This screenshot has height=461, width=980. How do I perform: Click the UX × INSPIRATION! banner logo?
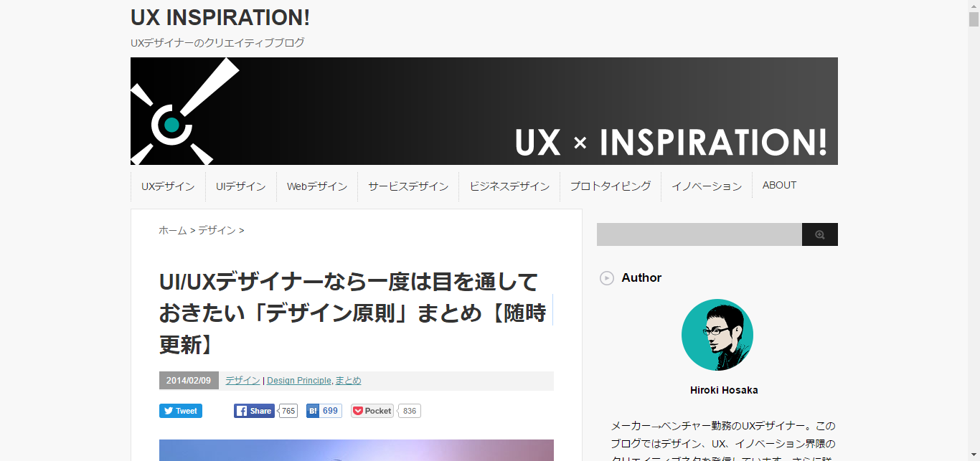coord(484,111)
